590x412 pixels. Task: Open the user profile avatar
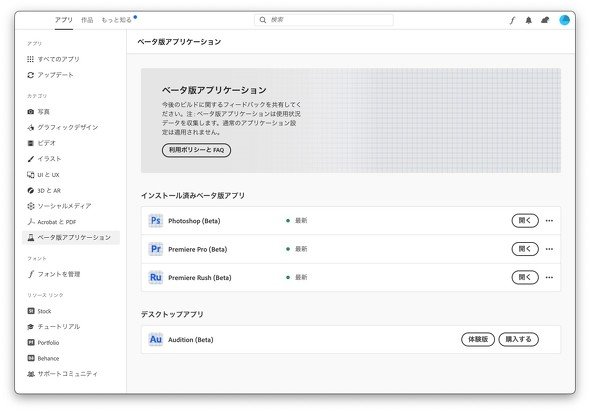coord(564,20)
